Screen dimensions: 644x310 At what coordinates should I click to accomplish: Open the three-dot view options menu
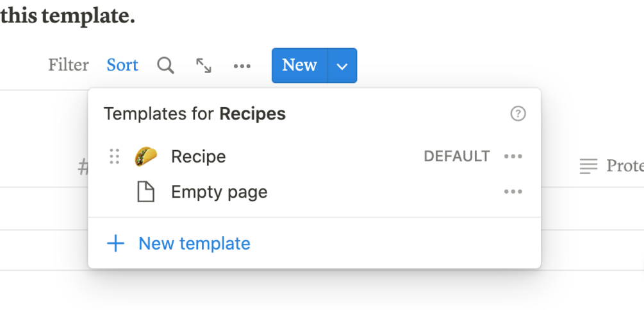pyautogui.click(x=242, y=65)
